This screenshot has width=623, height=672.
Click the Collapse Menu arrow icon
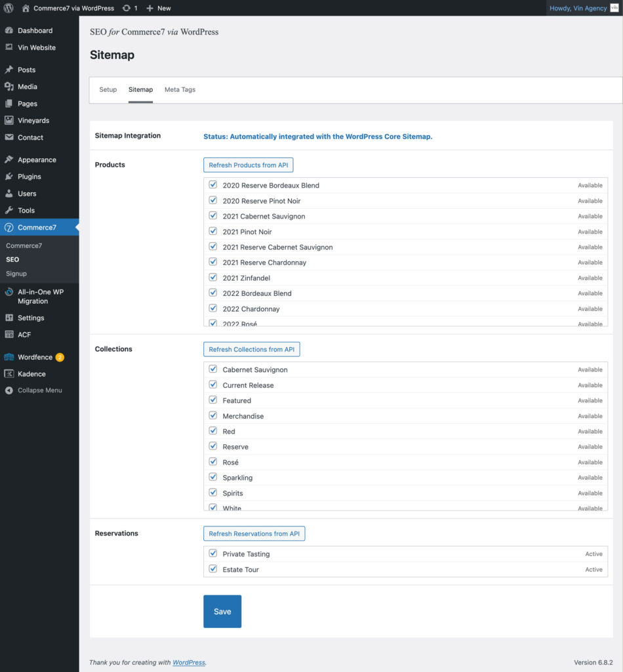[x=9, y=390]
